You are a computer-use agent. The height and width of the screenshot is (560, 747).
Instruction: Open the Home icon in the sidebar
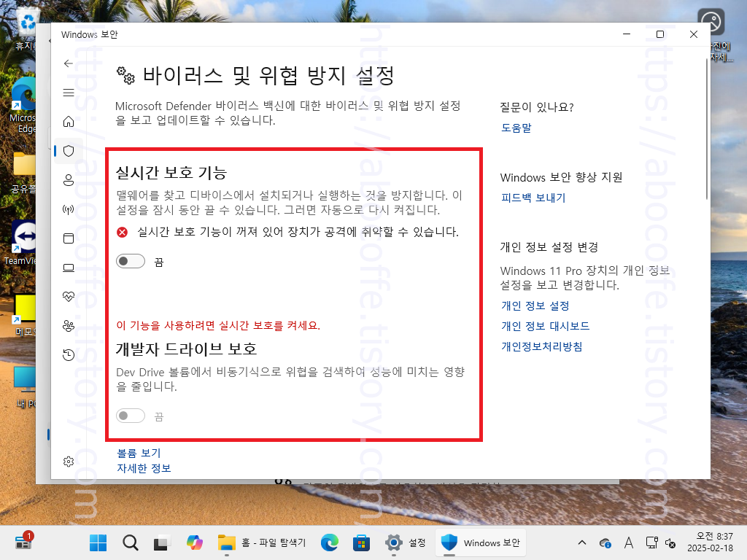(69, 122)
